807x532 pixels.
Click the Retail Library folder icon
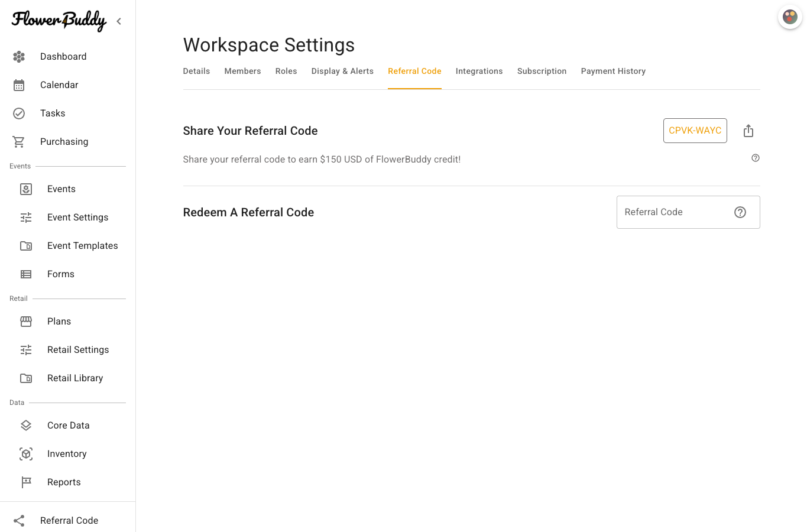pos(26,378)
